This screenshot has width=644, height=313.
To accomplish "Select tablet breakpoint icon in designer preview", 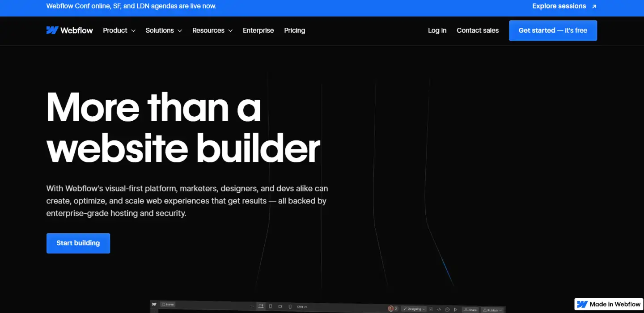I will 271,306.
